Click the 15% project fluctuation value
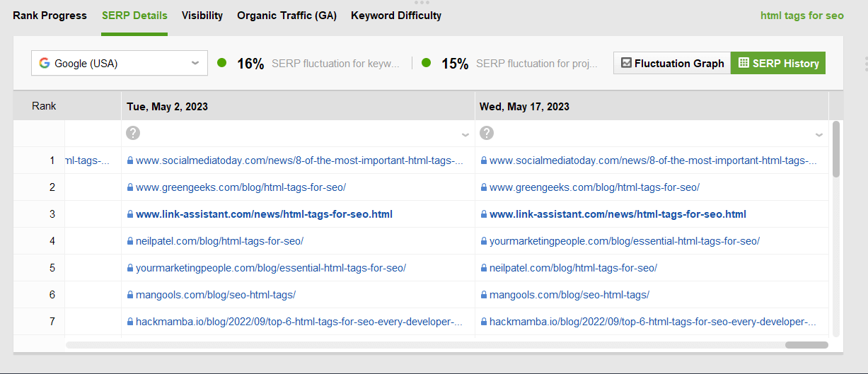The image size is (868, 374). (x=455, y=64)
